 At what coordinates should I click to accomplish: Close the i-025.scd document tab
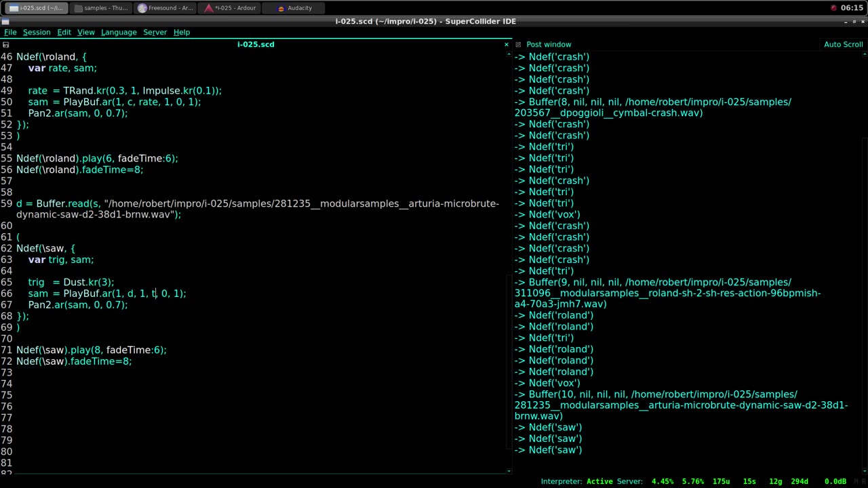(x=506, y=44)
